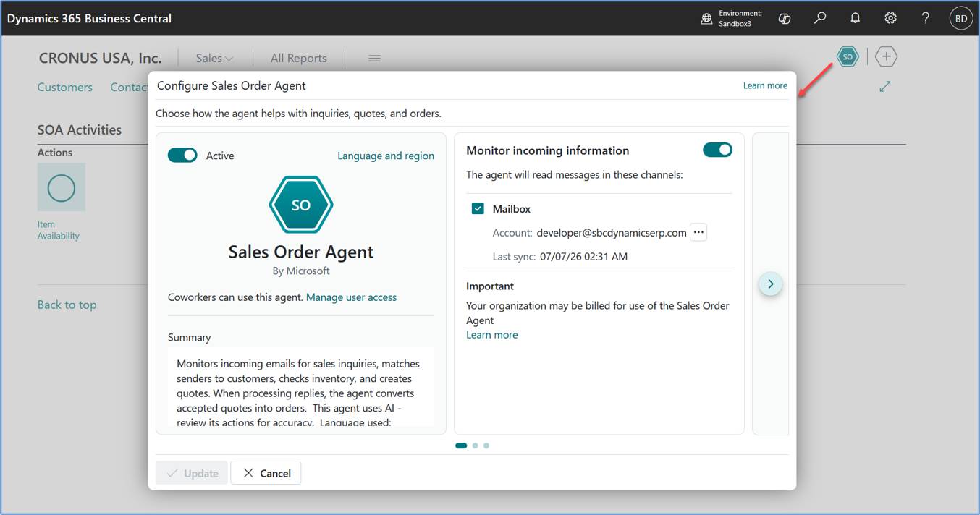Select the second page indicator dot
Screen dimensions: 980x515
(x=475, y=446)
